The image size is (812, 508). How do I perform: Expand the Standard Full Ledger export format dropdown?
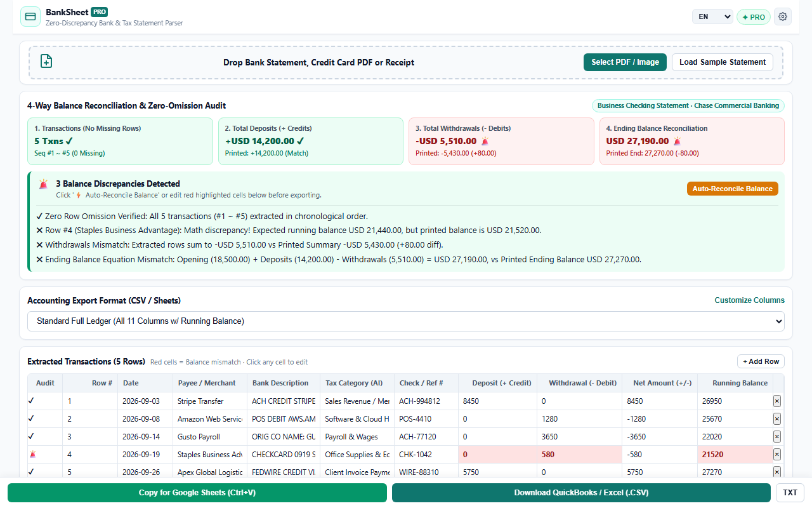pyautogui.click(x=406, y=321)
